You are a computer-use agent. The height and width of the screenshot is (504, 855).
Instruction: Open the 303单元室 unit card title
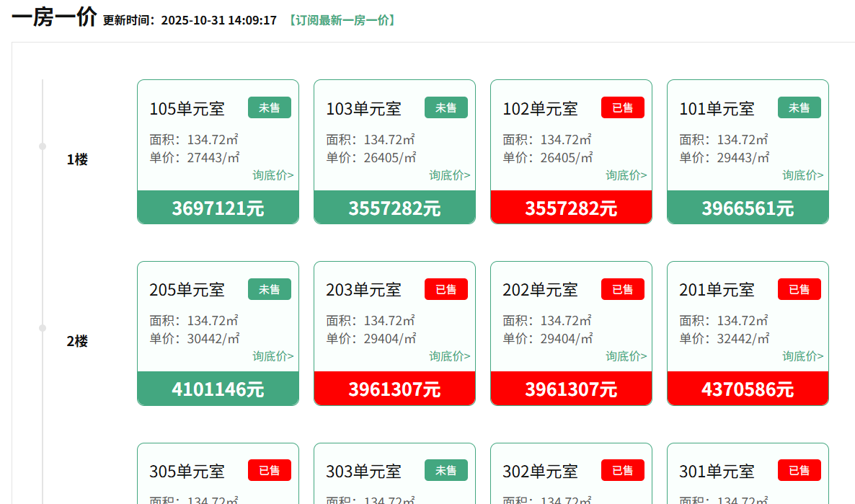[363, 472]
